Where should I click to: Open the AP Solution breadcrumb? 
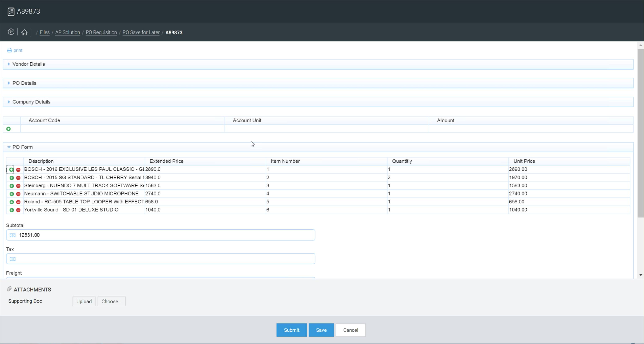pyautogui.click(x=68, y=32)
